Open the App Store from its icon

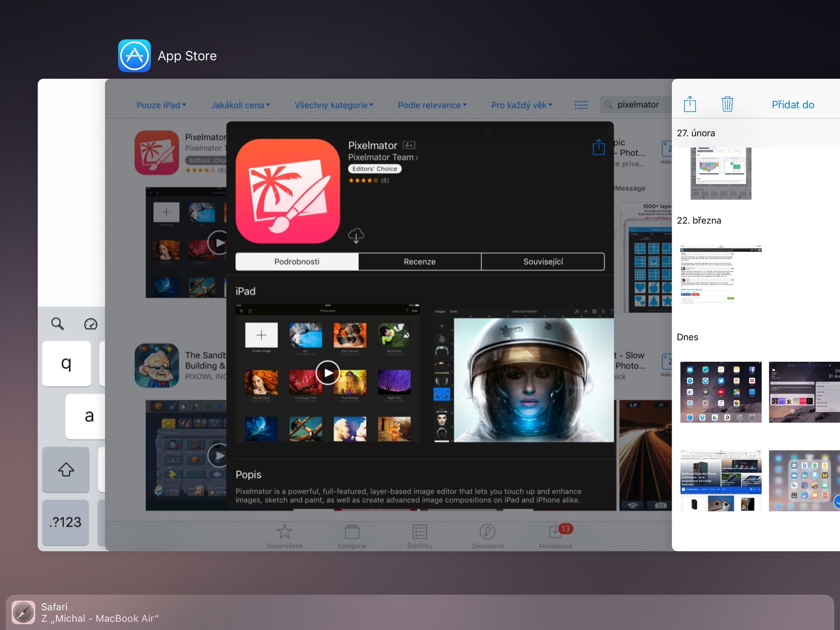pos(134,56)
